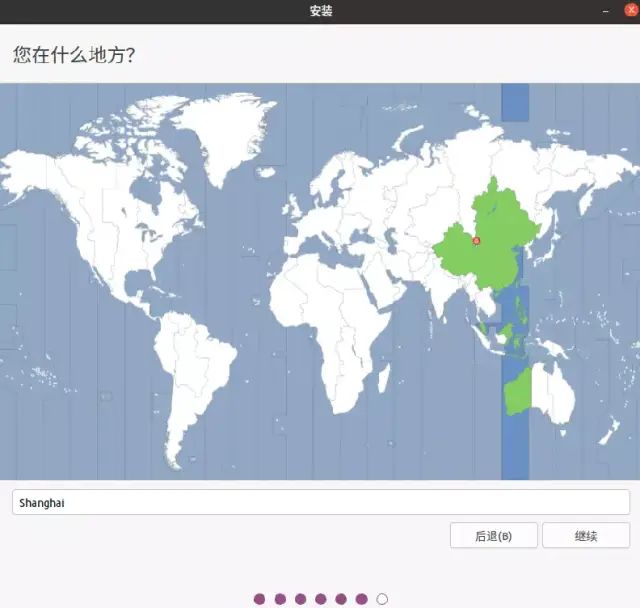Focus the Shanghai timezone text field
Viewport: 640px width, 608px height.
click(x=320, y=503)
